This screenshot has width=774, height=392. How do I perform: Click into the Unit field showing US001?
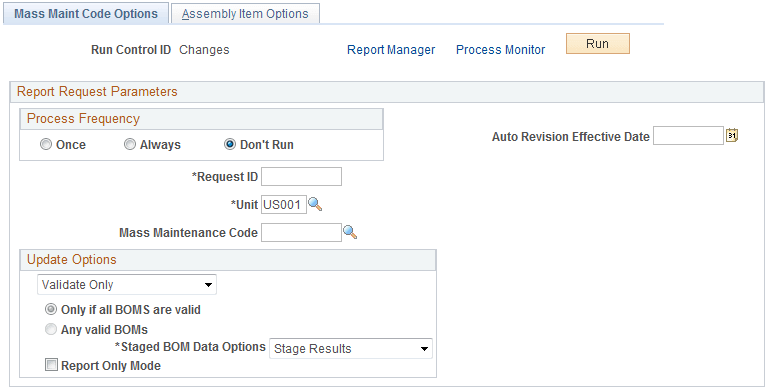(x=284, y=204)
